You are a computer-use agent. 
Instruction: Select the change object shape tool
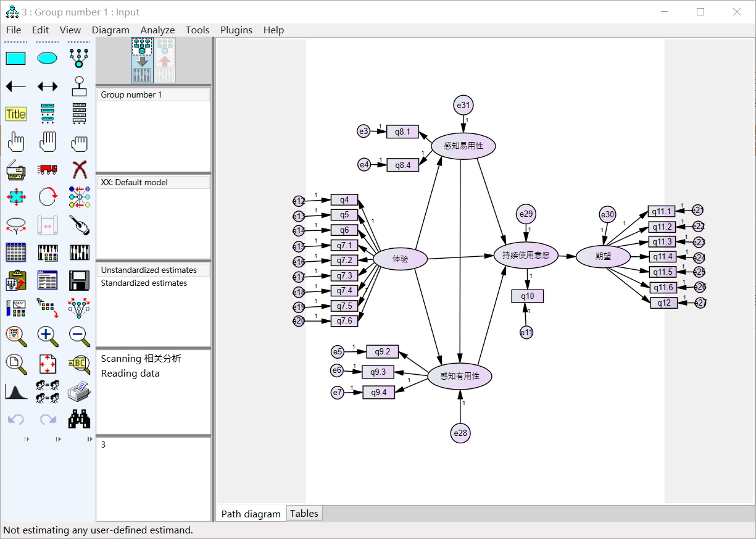point(15,197)
